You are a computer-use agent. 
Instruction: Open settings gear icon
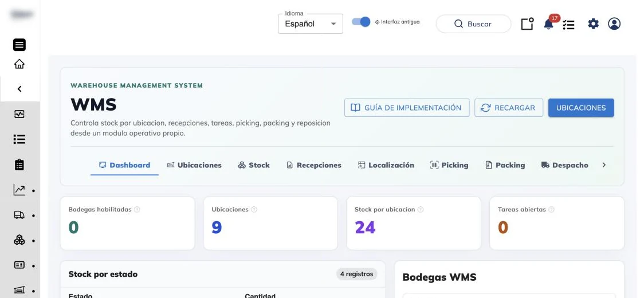click(x=594, y=24)
